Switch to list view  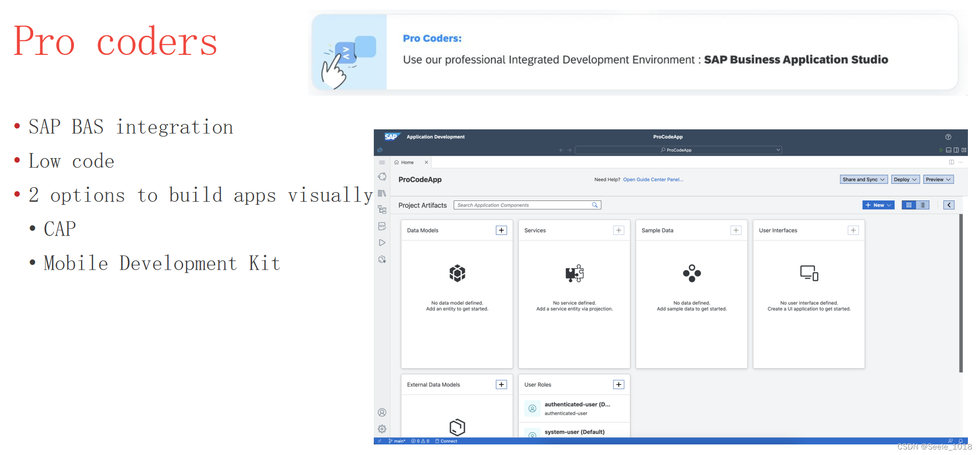[x=923, y=205]
